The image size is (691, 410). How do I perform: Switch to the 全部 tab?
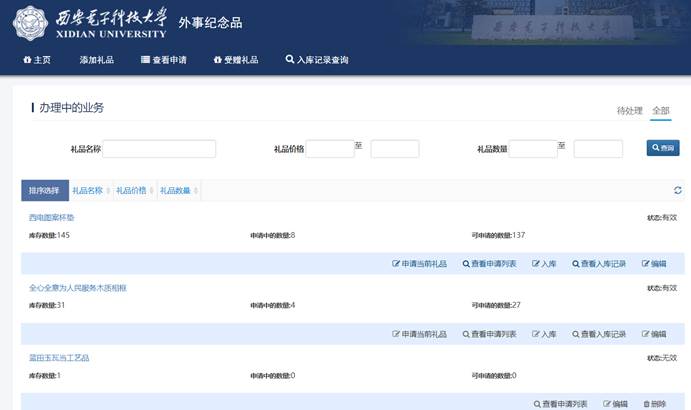click(660, 110)
